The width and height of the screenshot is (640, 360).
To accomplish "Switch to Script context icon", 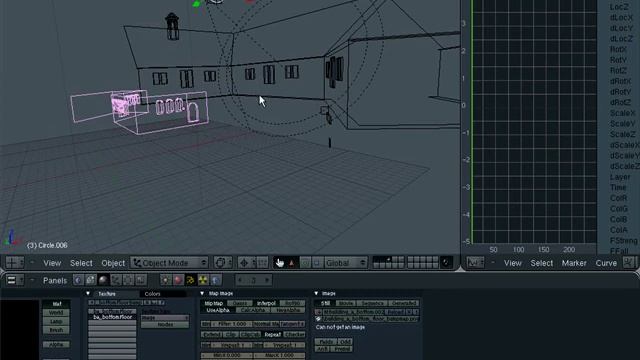I will pos(90,280).
